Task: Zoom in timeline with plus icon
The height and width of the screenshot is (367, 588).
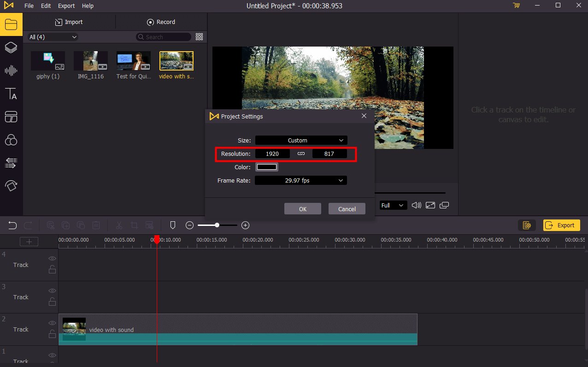Action: (x=246, y=225)
